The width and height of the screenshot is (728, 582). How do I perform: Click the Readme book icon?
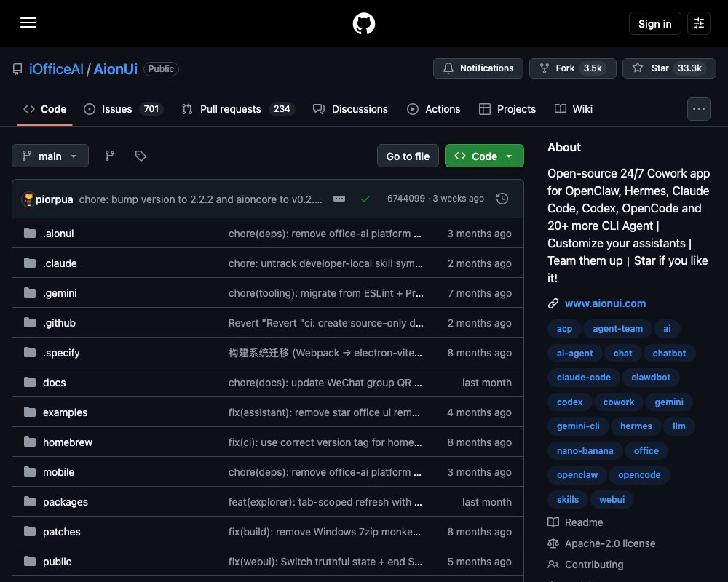[x=553, y=522]
